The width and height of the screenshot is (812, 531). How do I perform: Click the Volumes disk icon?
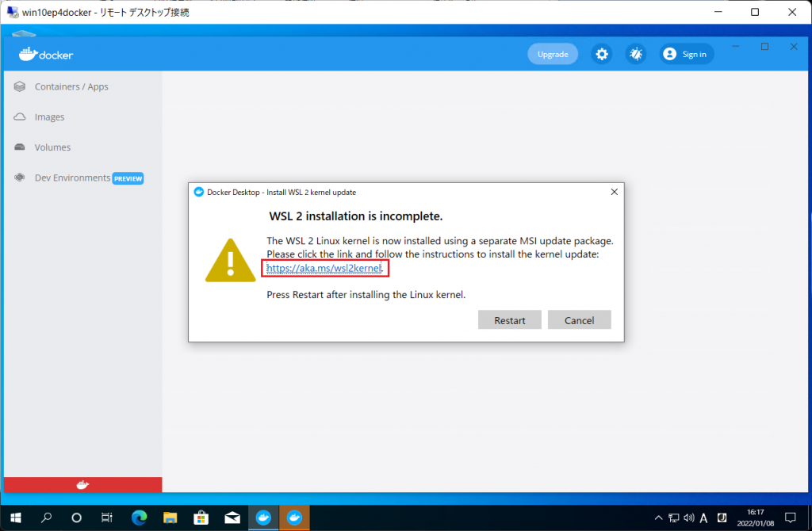20,147
